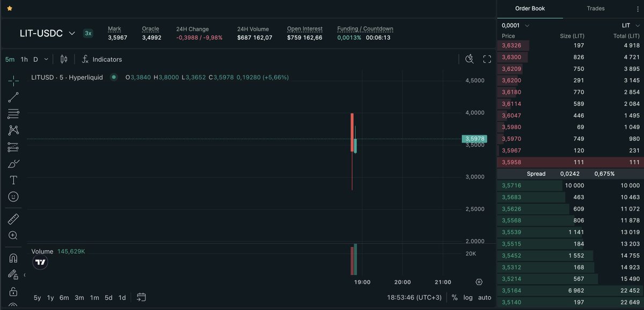This screenshot has height=310, width=644.
Task: Click the LITUSD · 5 · Hyperliquid chart title
Action: 67,77
